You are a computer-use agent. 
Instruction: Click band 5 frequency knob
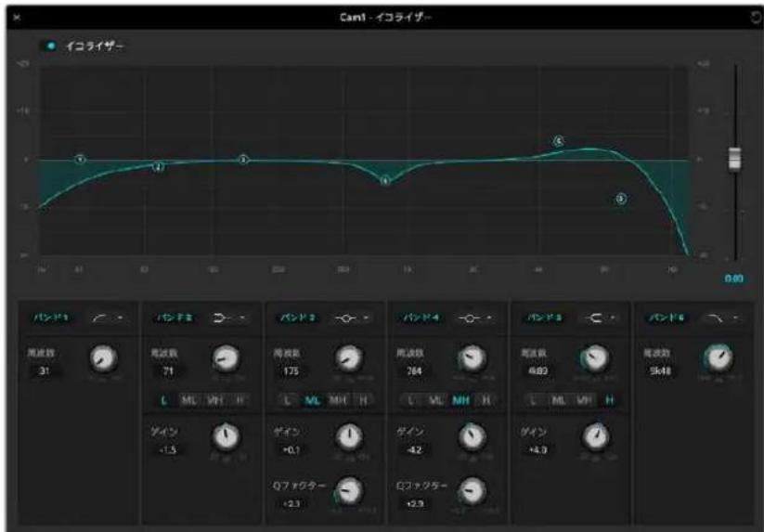(595, 358)
